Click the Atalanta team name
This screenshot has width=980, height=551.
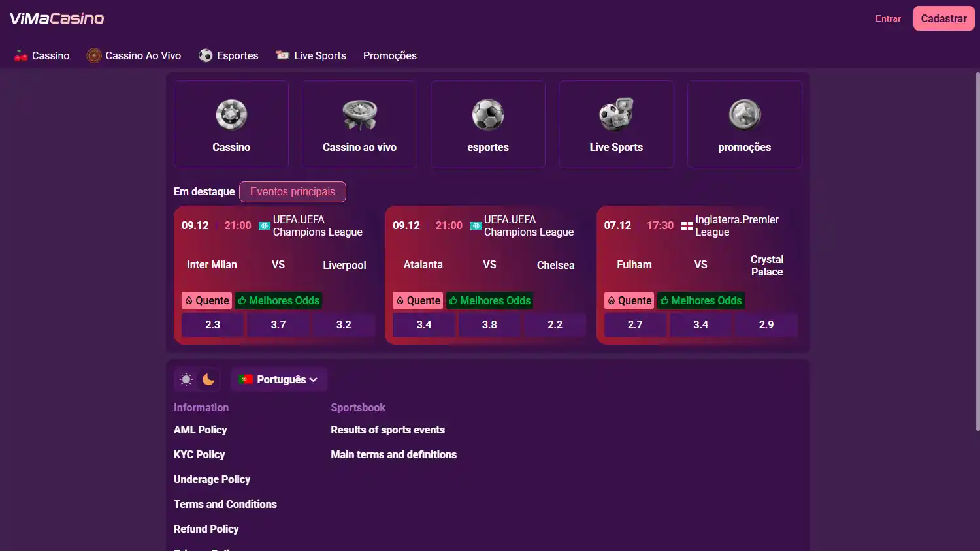click(423, 264)
